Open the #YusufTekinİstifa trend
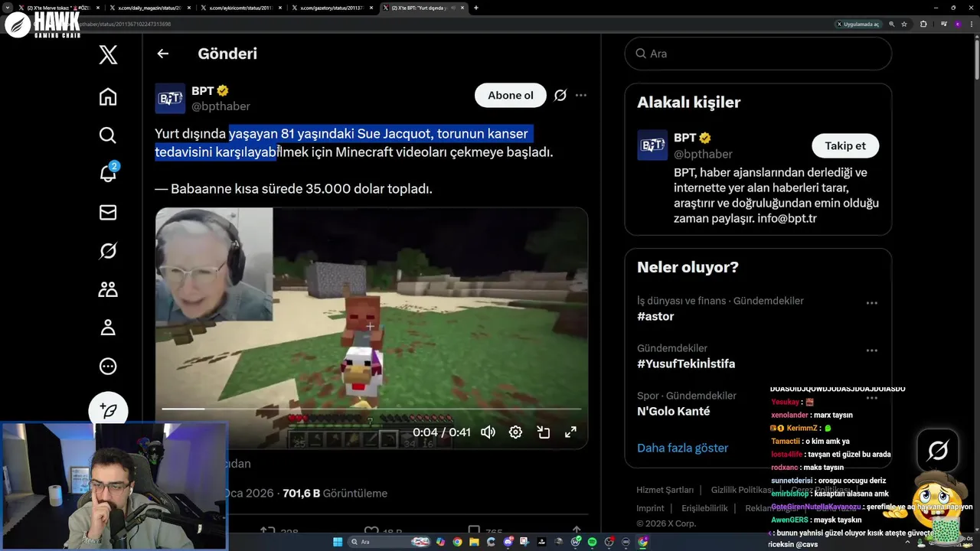 (686, 364)
